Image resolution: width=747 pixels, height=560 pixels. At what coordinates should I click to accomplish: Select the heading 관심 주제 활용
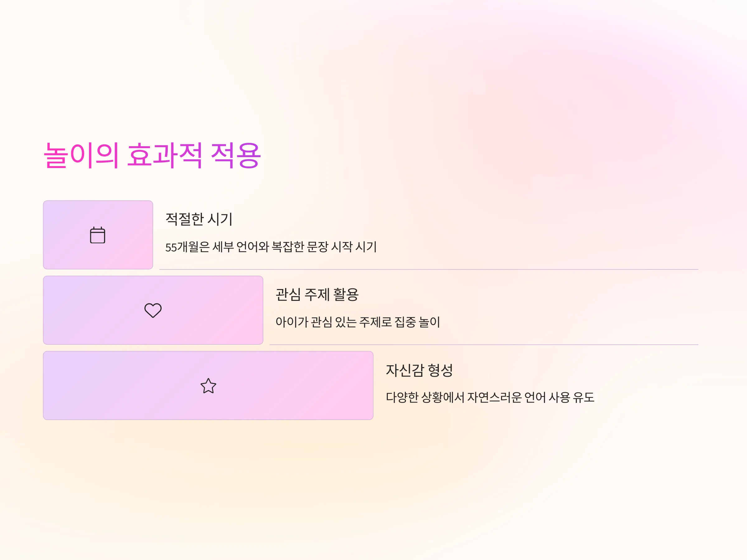317,294
